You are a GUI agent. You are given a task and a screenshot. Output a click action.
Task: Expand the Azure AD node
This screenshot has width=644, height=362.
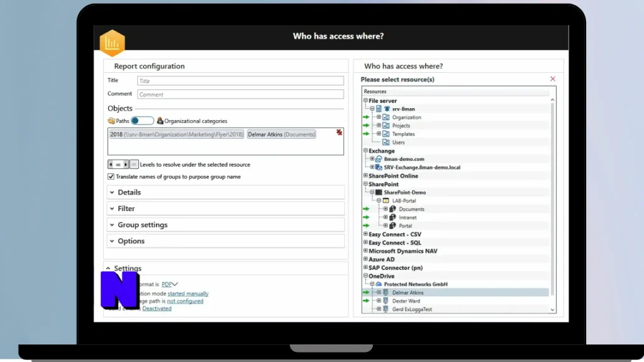(x=365, y=259)
